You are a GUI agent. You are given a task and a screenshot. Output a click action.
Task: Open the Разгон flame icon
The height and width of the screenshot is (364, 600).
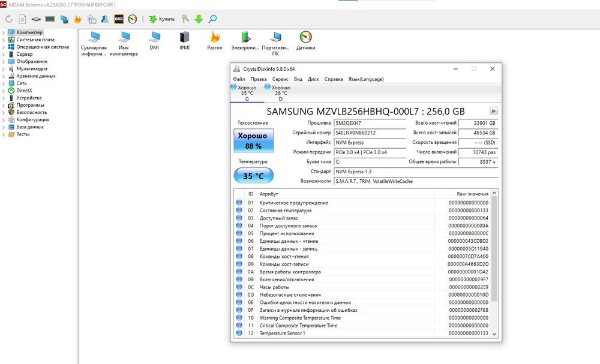pos(215,41)
